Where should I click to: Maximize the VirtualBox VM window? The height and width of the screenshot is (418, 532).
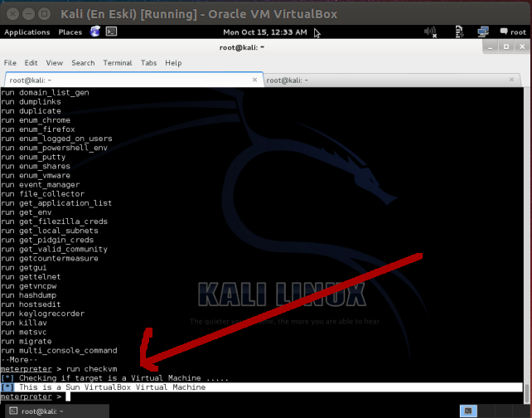44,14
